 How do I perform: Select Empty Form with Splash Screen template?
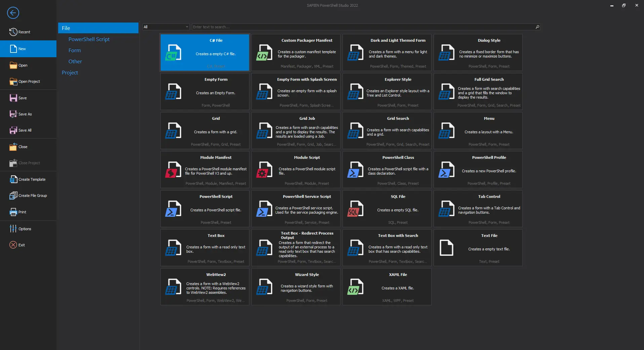tap(295, 92)
